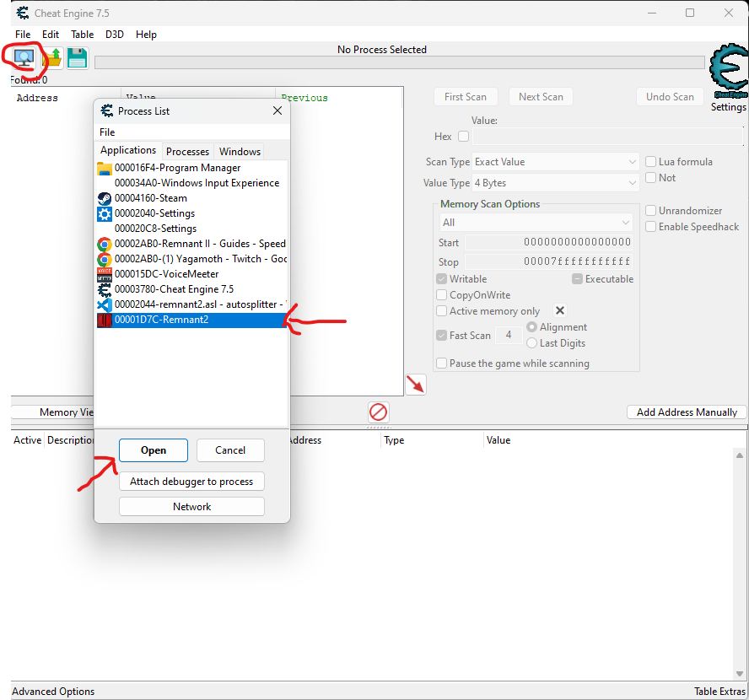Open the D3D menu
749x700 pixels.
[115, 35]
